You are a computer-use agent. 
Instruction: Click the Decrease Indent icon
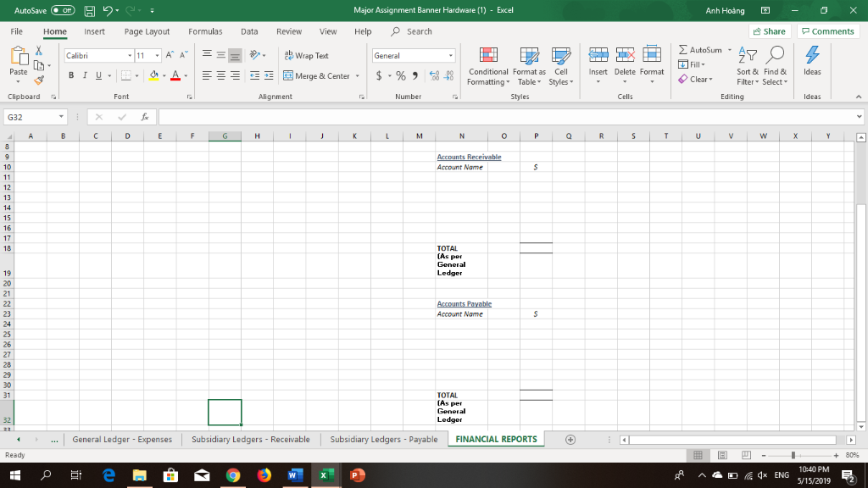point(254,75)
